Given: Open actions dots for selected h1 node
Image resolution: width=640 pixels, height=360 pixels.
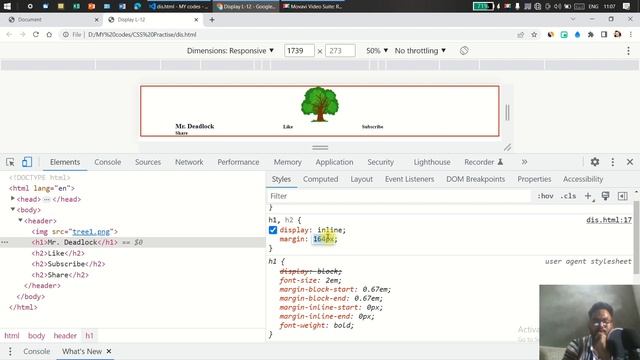Looking at the screenshot, I should pyautogui.click(x=4, y=242).
